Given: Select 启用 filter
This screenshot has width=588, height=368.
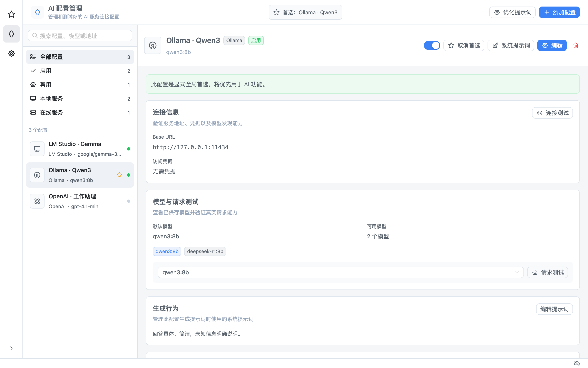Looking at the screenshot, I should [80, 71].
